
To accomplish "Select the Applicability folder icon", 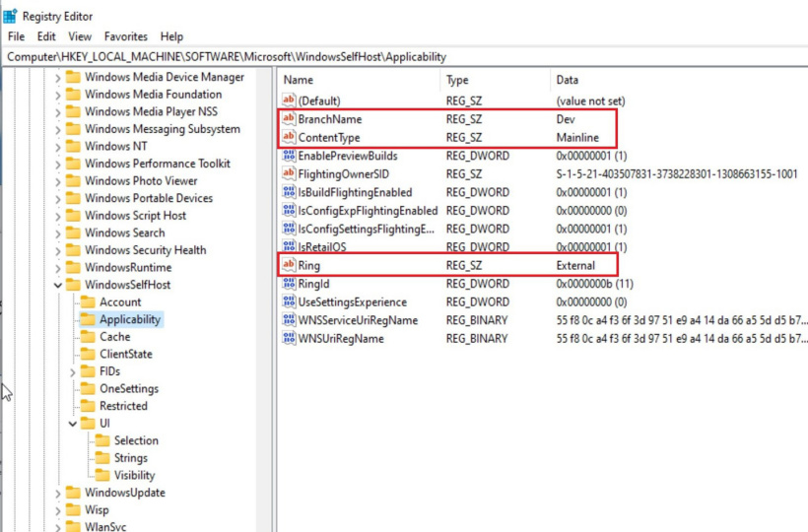I will (x=88, y=319).
